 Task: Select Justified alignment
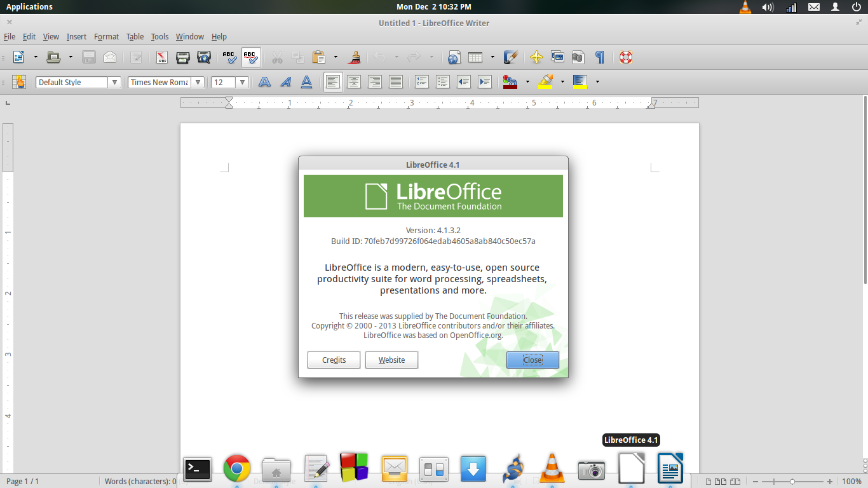tap(396, 82)
